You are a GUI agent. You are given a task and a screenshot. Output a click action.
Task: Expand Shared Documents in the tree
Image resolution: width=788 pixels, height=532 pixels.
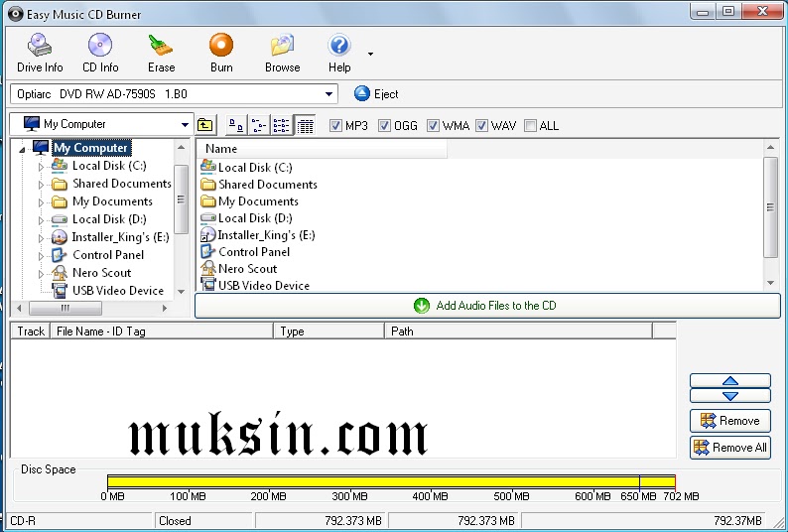pos(42,185)
